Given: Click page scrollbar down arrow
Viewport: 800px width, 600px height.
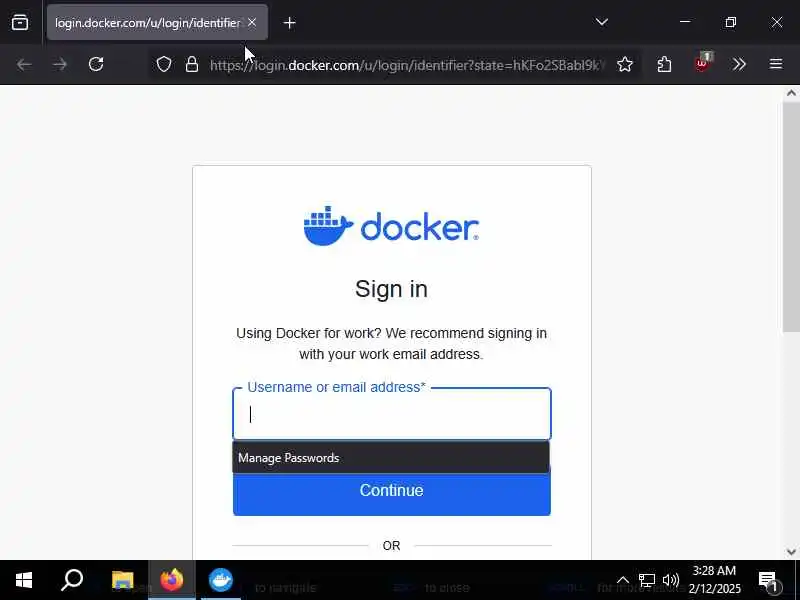Looking at the screenshot, I should click(x=791, y=552).
